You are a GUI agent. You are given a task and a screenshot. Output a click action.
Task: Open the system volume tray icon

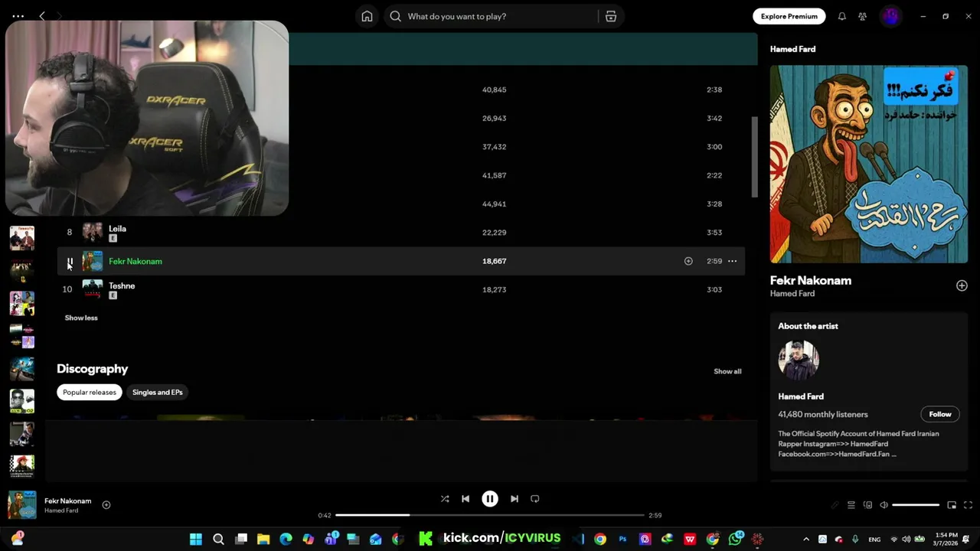(906, 539)
